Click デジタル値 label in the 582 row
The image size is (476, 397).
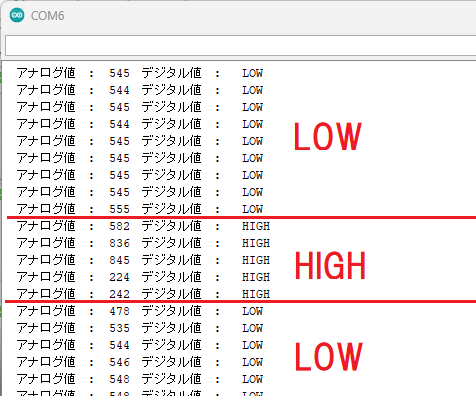tap(171, 226)
